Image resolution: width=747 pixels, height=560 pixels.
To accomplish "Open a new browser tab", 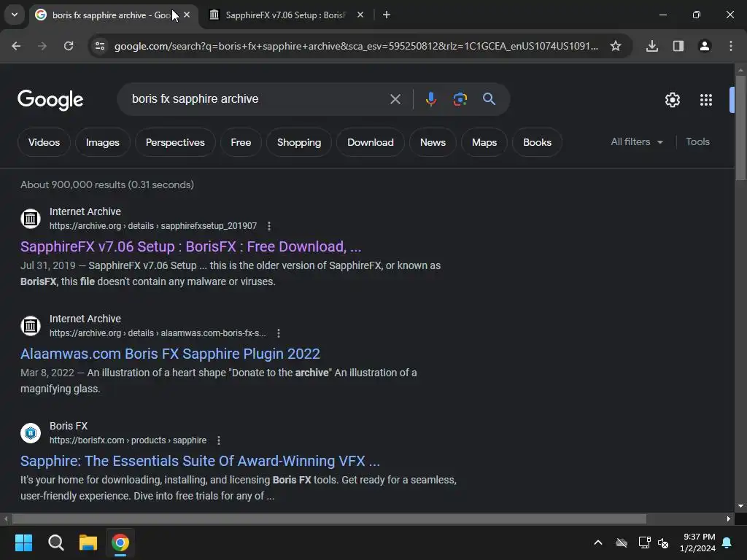I will click(x=387, y=15).
